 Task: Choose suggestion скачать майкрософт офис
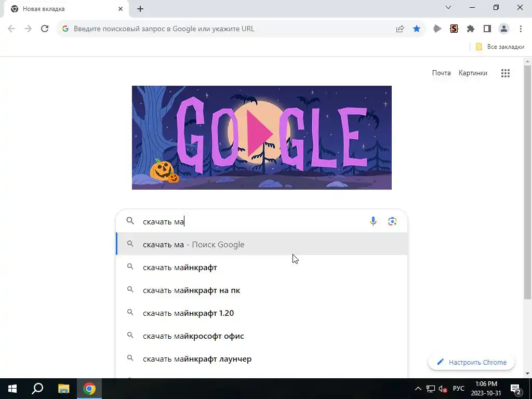pyautogui.click(x=261, y=336)
